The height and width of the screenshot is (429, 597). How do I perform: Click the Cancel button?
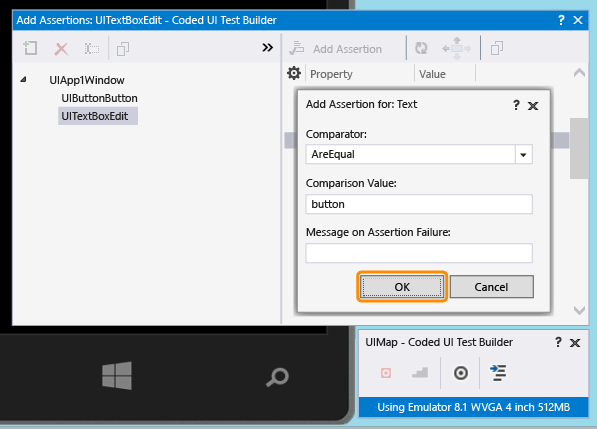pos(491,287)
